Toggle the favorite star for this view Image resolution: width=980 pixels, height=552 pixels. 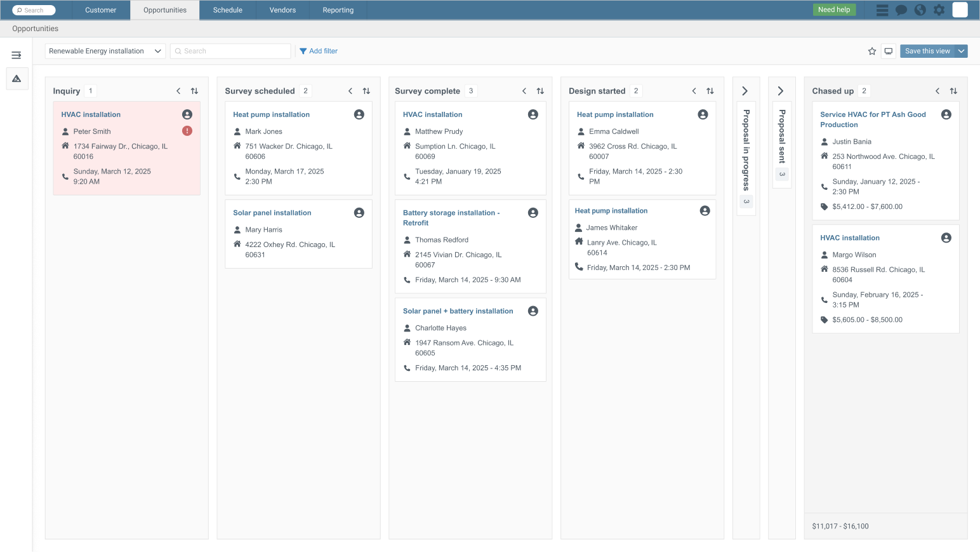coord(872,51)
